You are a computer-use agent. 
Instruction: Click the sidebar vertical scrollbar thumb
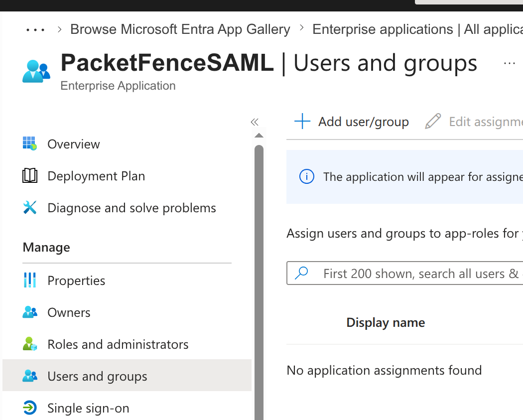point(259,282)
